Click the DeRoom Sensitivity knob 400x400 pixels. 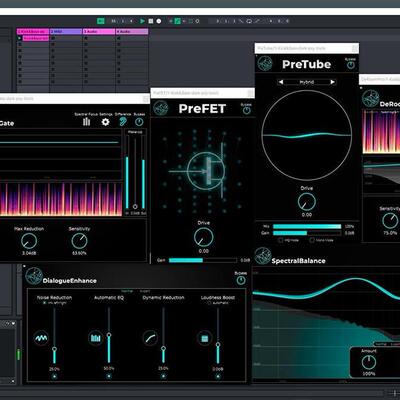[390, 221]
